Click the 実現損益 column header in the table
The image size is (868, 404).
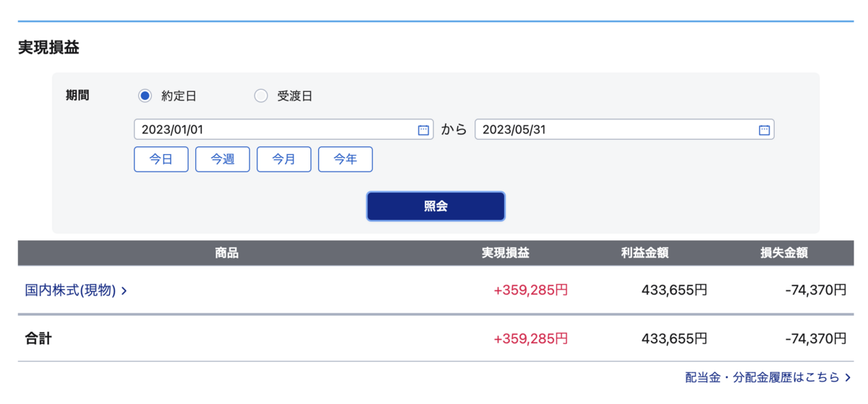tap(506, 253)
